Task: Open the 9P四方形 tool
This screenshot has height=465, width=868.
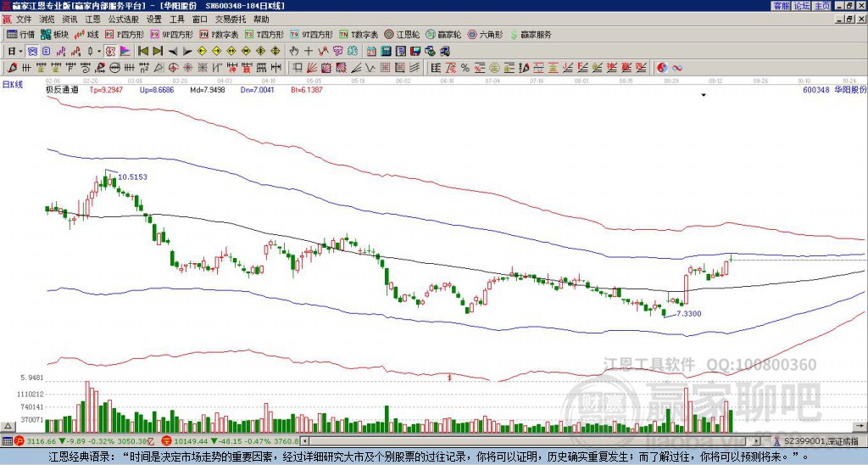Action: tap(171, 34)
